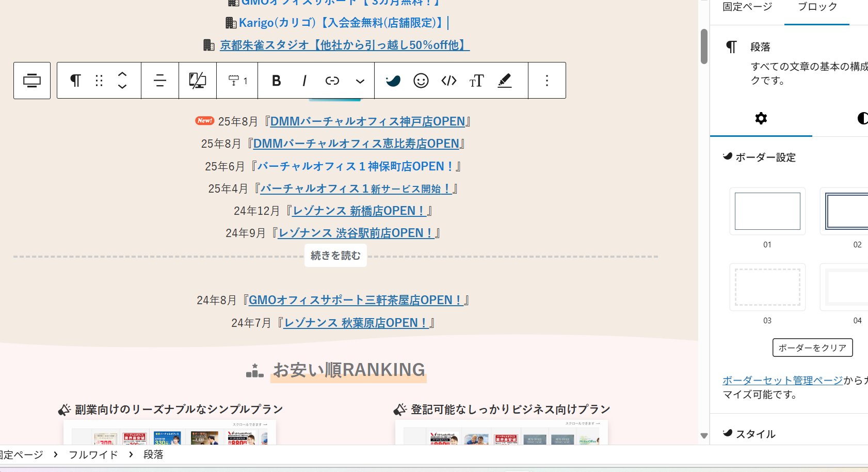The width and height of the screenshot is (868, 472).
Task: Toggle inline code formatting
Action: pos(449,81)
